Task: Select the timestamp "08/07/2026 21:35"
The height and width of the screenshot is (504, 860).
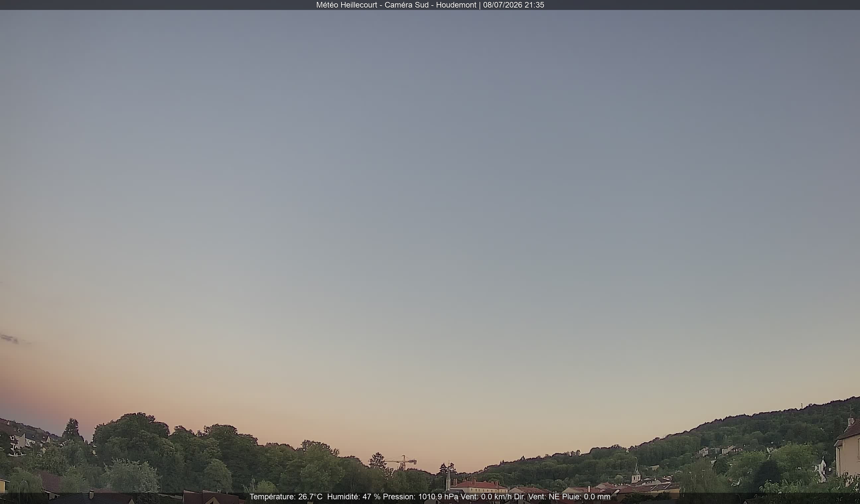Action: point(513,5)
